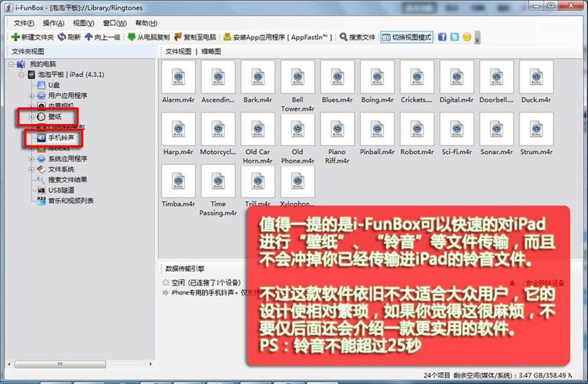The width and height of the screenshot is (588, 384).
Task: Select the Alarm.m4r ringtone file icon
Action: click(179, 76)
